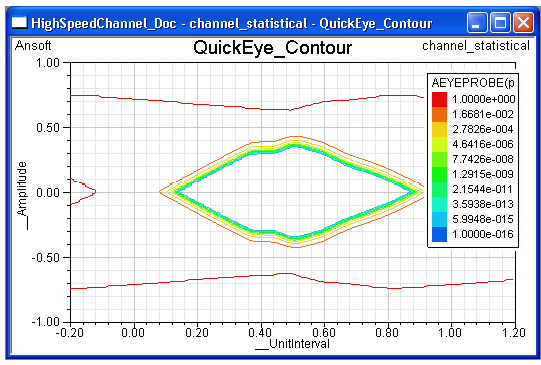Select legend value 1.6681e-002
541x365 pixels.
pos(483,114)
